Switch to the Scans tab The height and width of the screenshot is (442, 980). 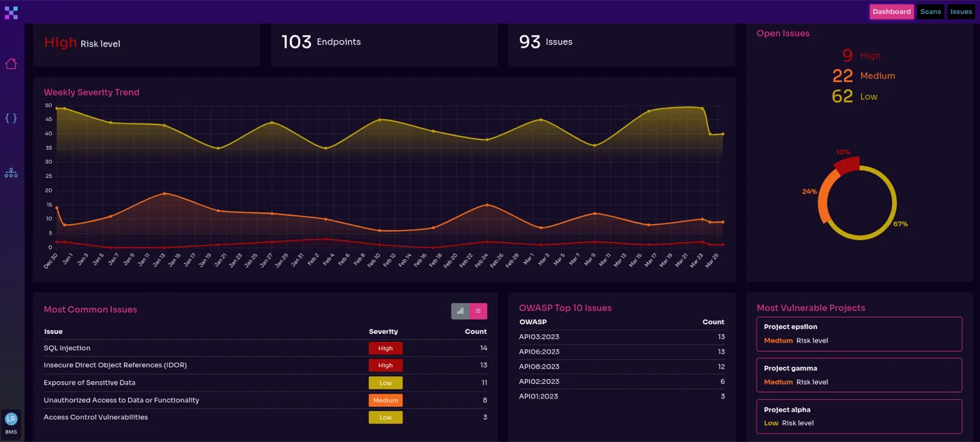pyautogui.click(x=930, y=11)
